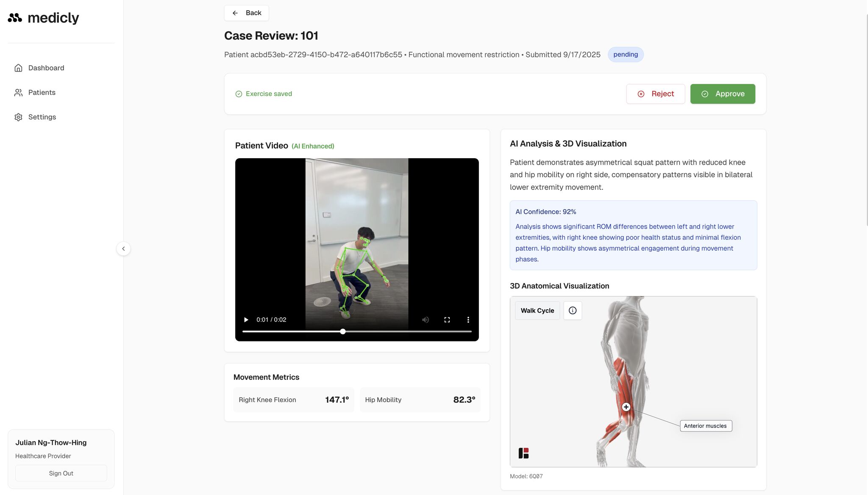Screen dimensions: 868x495
Task: Go back using the Back button
Action: tap(246, 13)
